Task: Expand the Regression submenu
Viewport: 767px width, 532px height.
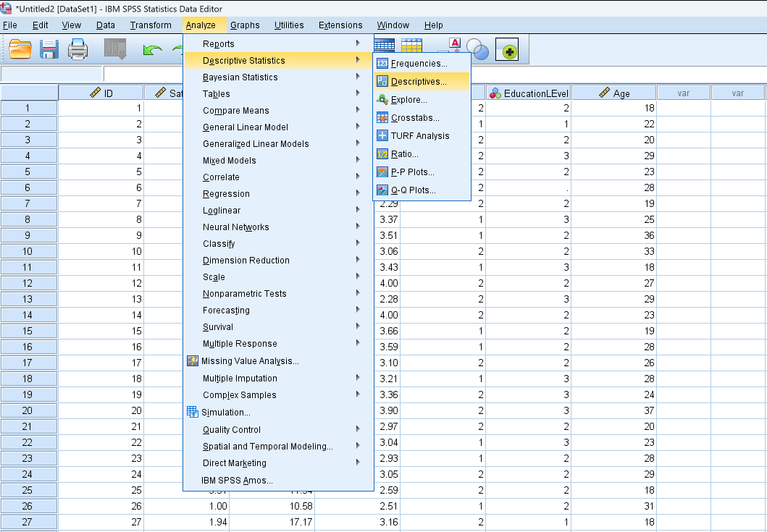Action: tap(226, 194)
